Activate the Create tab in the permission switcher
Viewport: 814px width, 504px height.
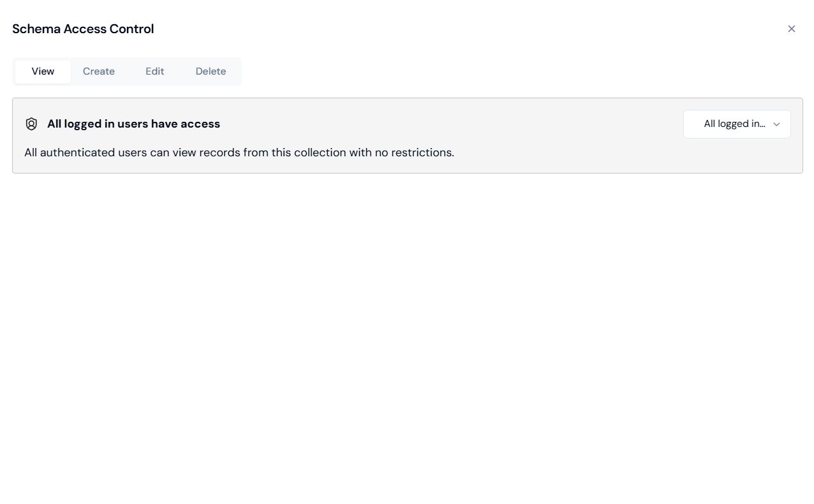pyautogui.click(x=99, y=71)
